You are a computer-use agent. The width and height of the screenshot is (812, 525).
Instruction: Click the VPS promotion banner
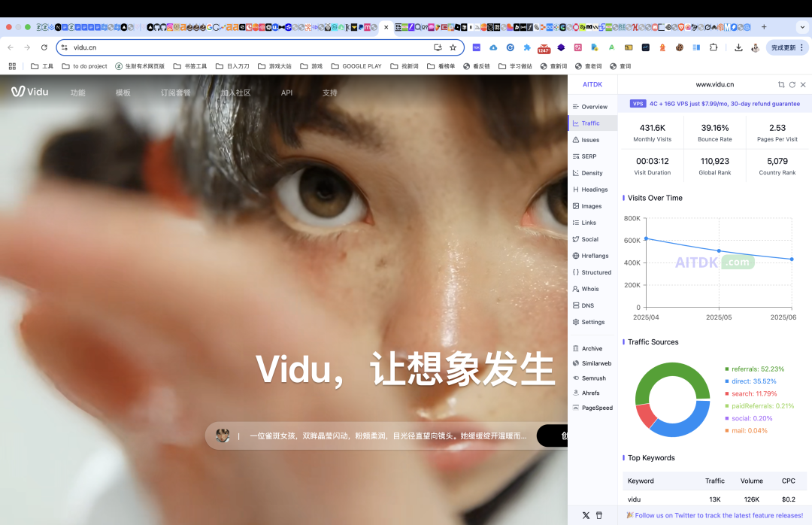click(x=715, y=104)
